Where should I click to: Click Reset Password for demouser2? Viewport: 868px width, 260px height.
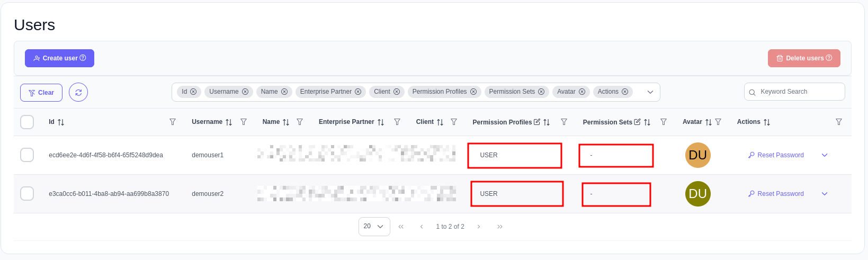tap(776, 194)
